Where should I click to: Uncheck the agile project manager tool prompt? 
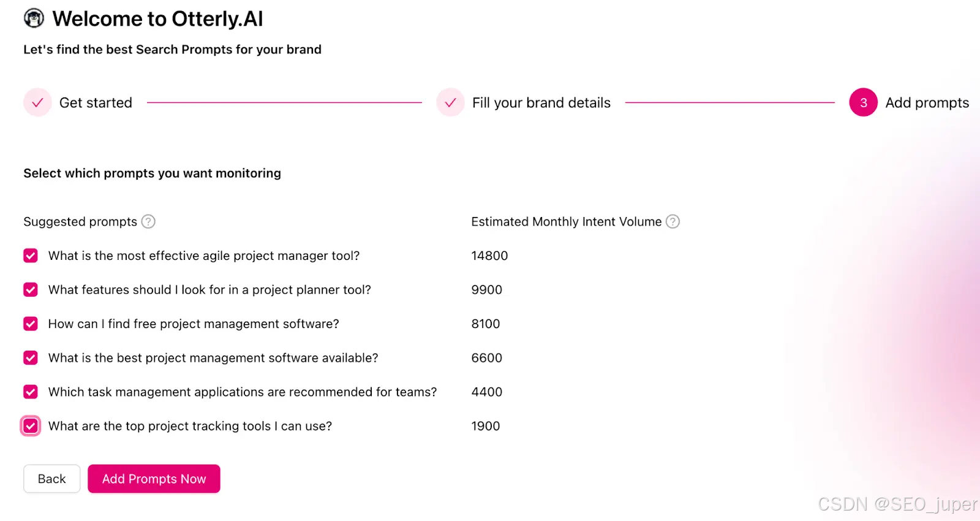31,256
